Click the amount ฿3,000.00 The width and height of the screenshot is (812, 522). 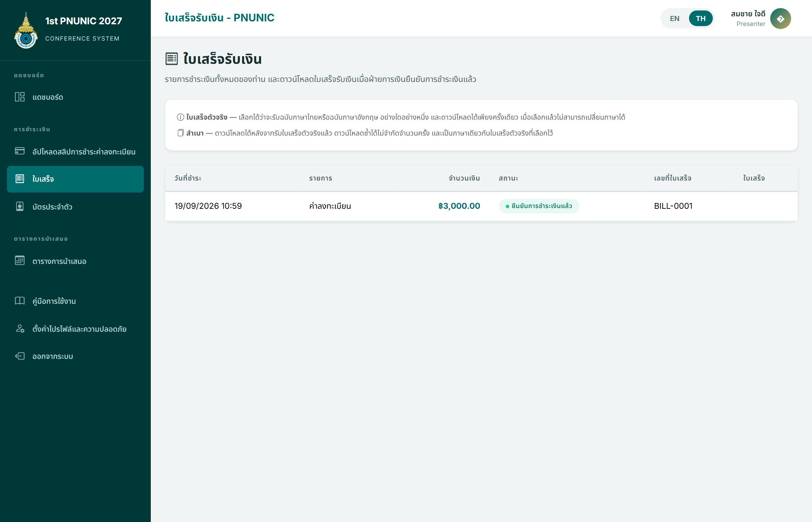[459, 206]
